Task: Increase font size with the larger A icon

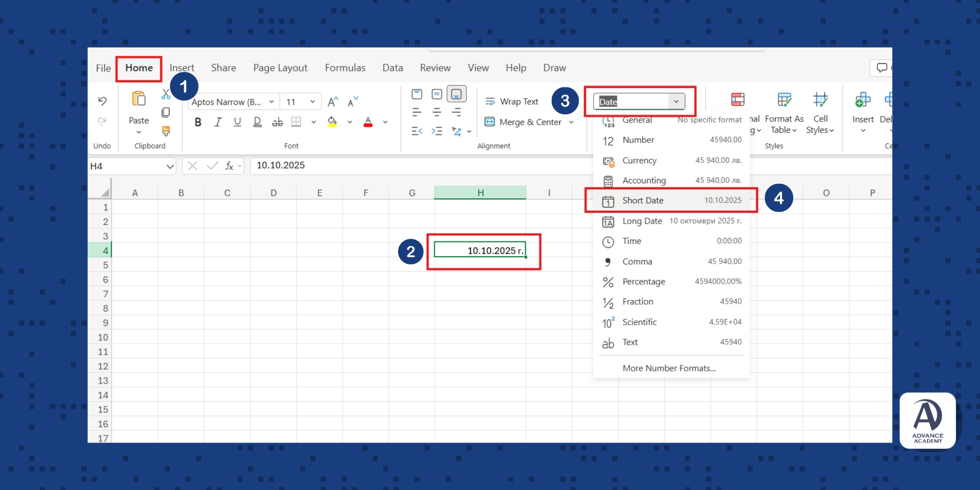Action: [333, 102]
